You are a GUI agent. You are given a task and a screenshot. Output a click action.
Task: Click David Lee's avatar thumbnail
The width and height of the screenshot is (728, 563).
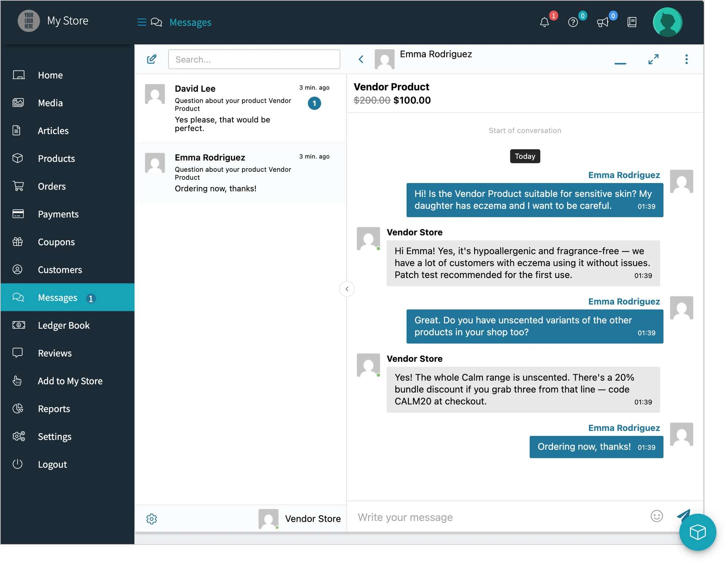(x=155, y=94)
